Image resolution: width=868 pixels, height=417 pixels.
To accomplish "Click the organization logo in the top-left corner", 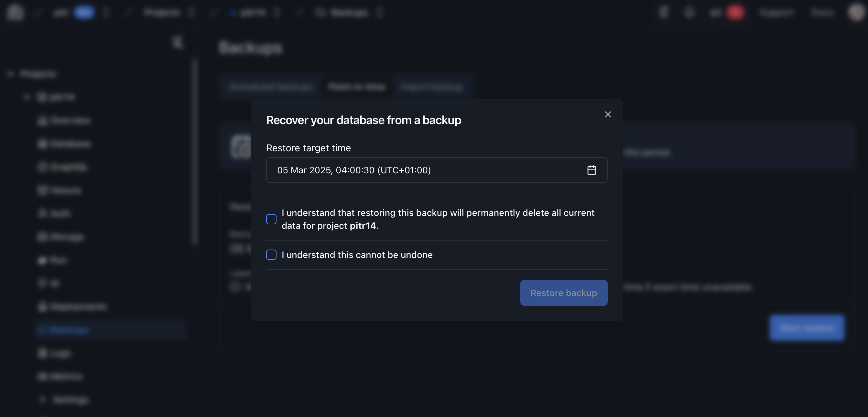I will 15,13.
